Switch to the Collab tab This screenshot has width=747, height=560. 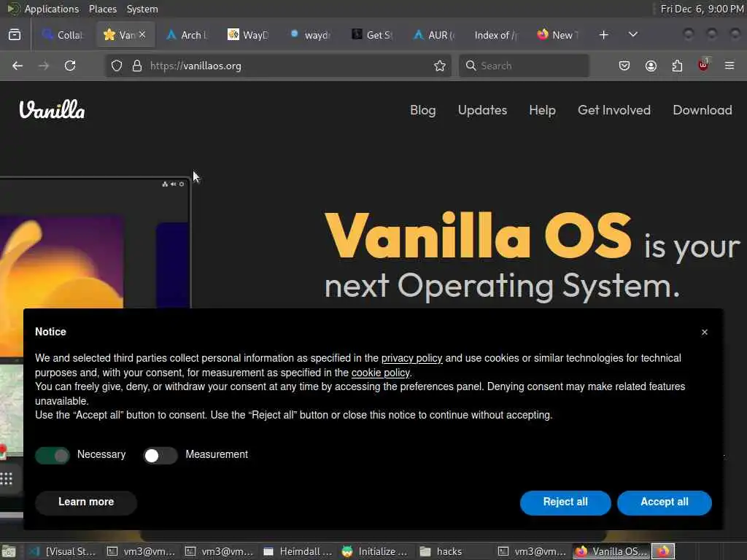point(63,35)
